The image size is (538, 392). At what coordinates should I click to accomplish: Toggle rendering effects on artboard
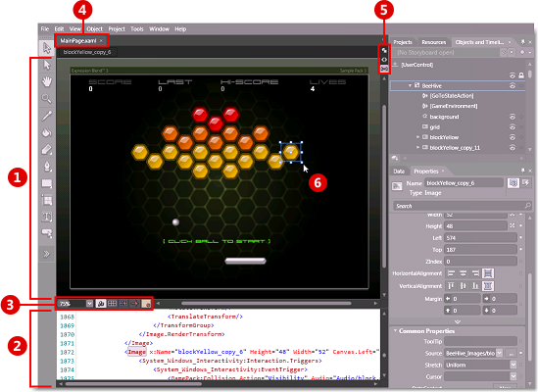101,304
